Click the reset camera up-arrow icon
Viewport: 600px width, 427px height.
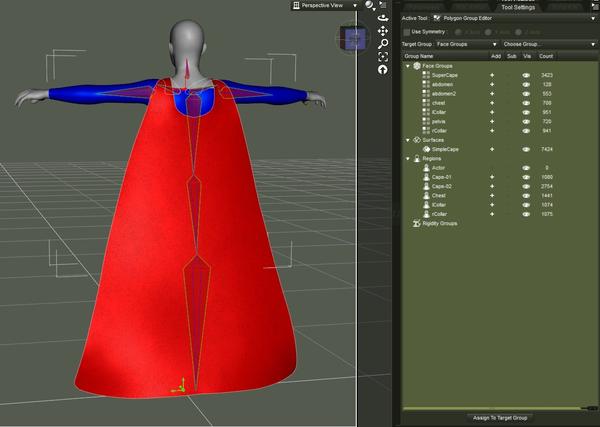(x=383, y=70)
